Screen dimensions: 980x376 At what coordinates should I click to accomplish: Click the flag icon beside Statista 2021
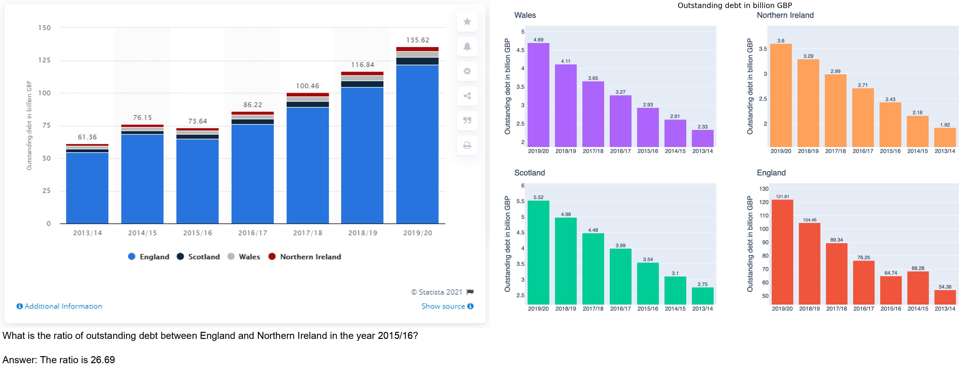point(470,292)
